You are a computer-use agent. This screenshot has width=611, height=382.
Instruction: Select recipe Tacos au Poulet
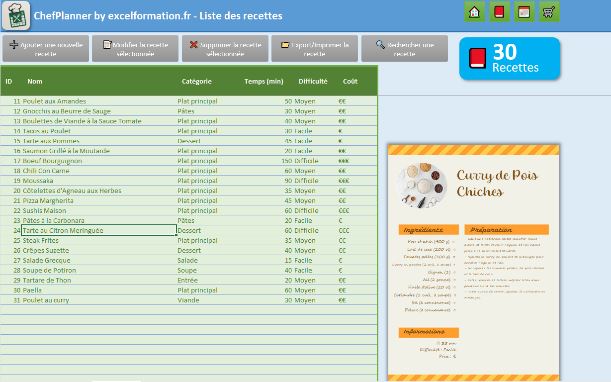(46, 131)
